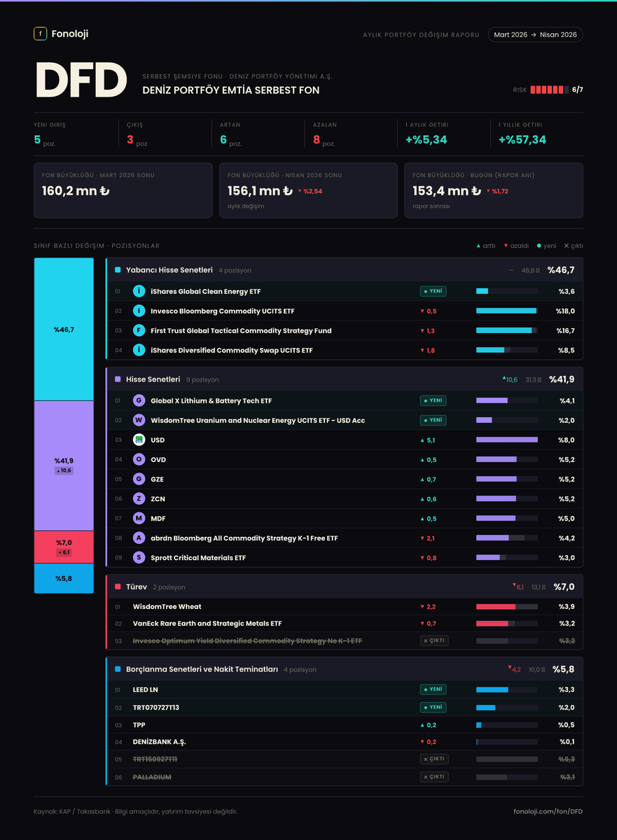This screenshot has height=840, width=617.
Task: Click the Türev section header
Action: point(345,587)
